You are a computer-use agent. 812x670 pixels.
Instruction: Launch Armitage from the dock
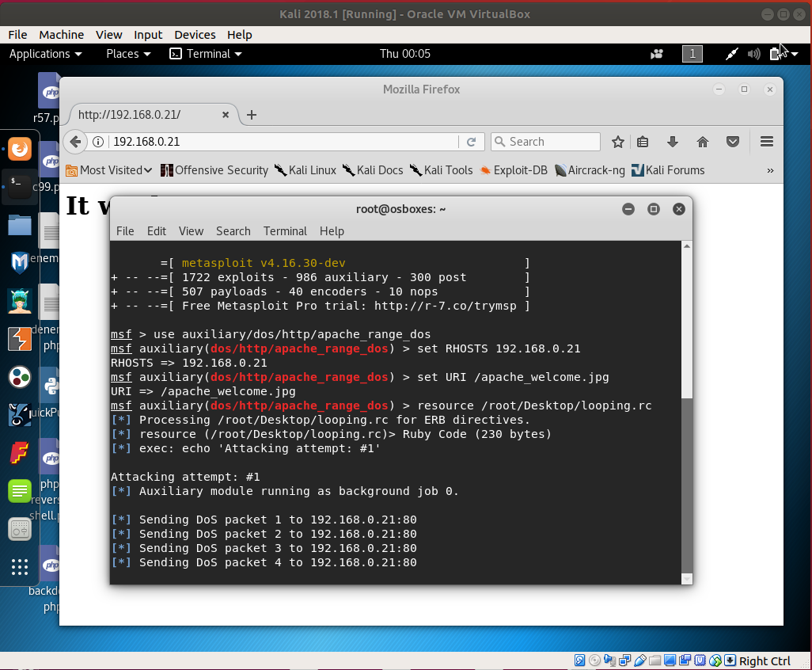point(20,301)
